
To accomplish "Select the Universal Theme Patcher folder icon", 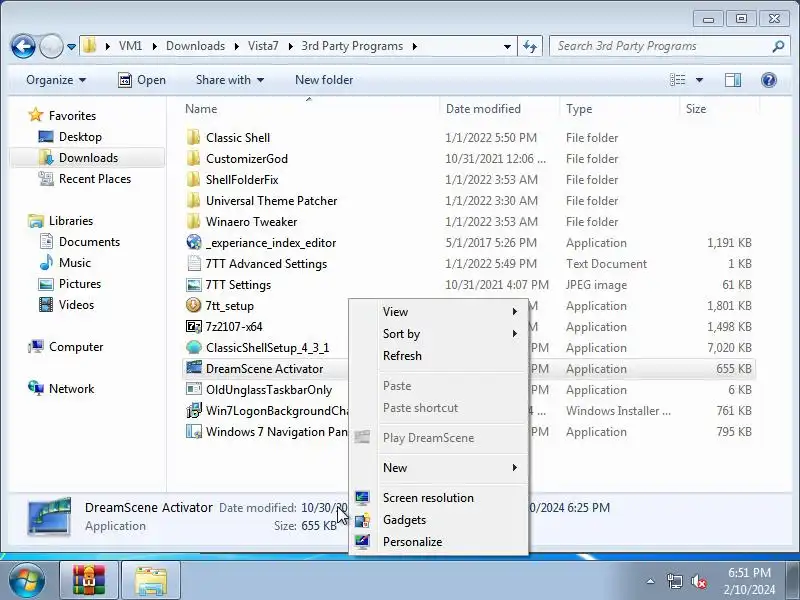I will [193, 201].
